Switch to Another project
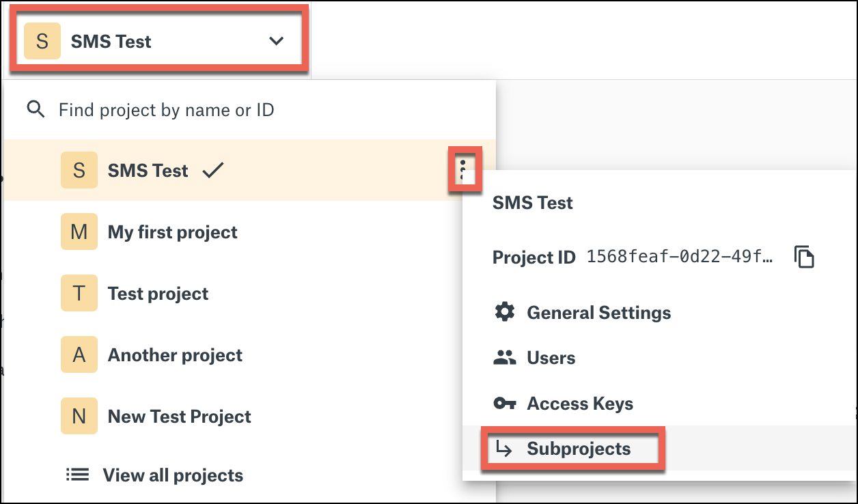The width and height of the screenshot is (858, 504). (174, 354)
